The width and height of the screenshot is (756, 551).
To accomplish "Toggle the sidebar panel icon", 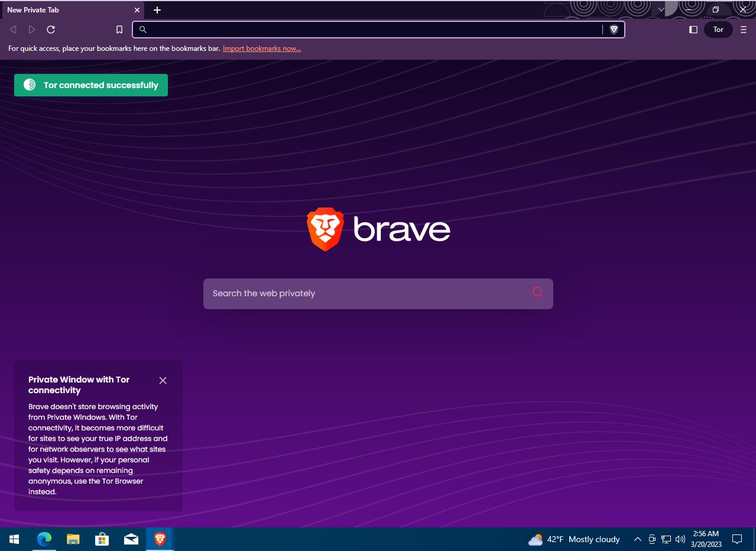I will point(693,30).
